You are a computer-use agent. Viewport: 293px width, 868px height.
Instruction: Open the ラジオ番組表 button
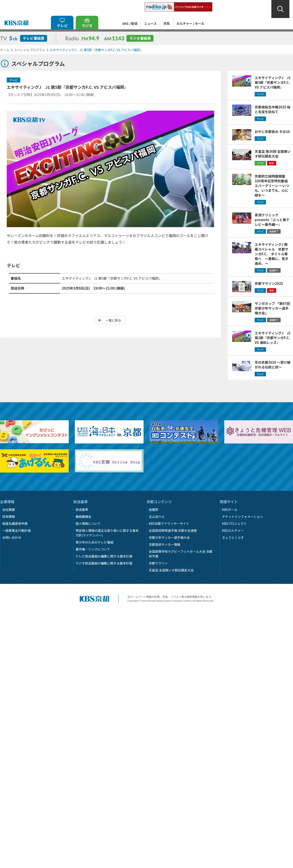(x=140, y=38)
